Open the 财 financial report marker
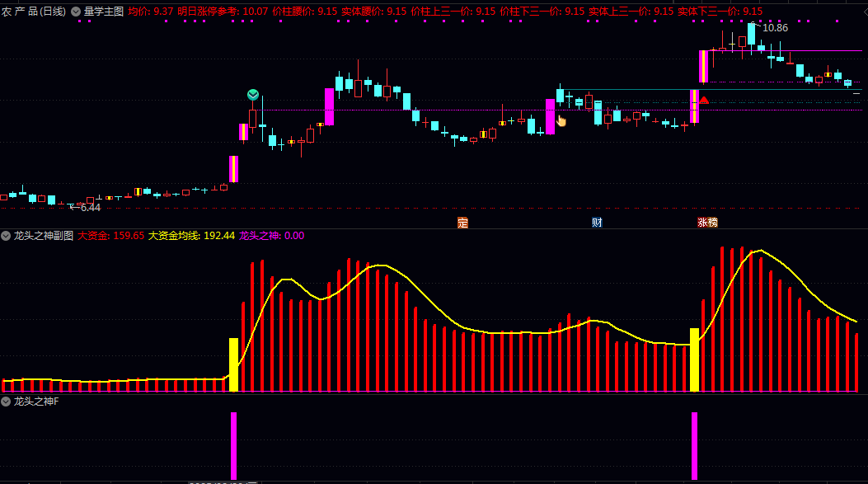The width and height of the screenshot is (868, 484). pos(597,223)
